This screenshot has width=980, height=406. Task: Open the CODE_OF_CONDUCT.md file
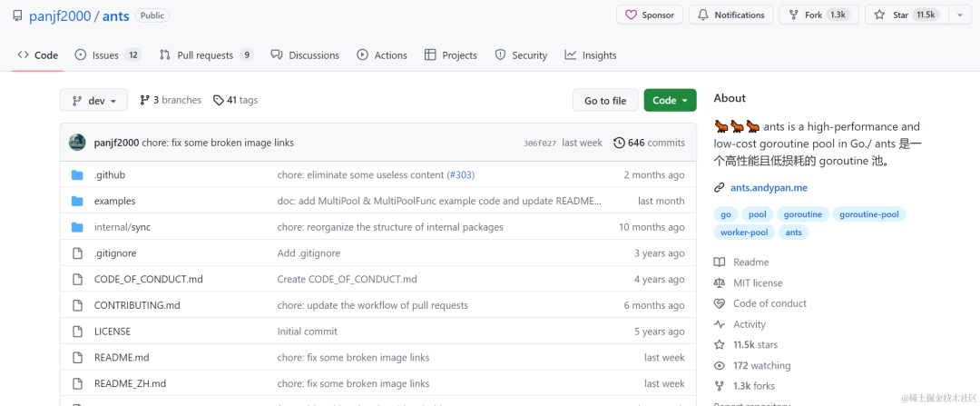[x=149, y=280]
